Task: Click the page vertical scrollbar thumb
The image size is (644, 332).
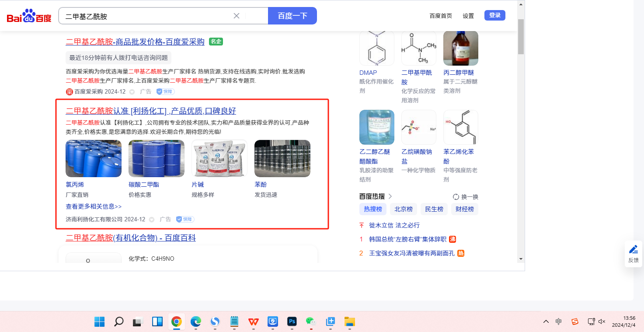Action: pos(521,36)
